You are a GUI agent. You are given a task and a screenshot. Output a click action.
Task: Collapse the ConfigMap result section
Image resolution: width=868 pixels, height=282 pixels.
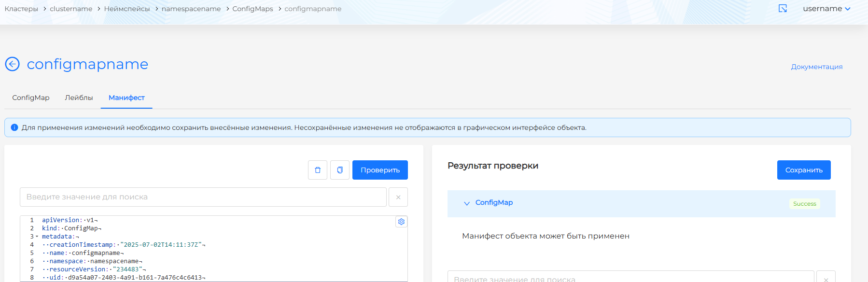(467, 203)
